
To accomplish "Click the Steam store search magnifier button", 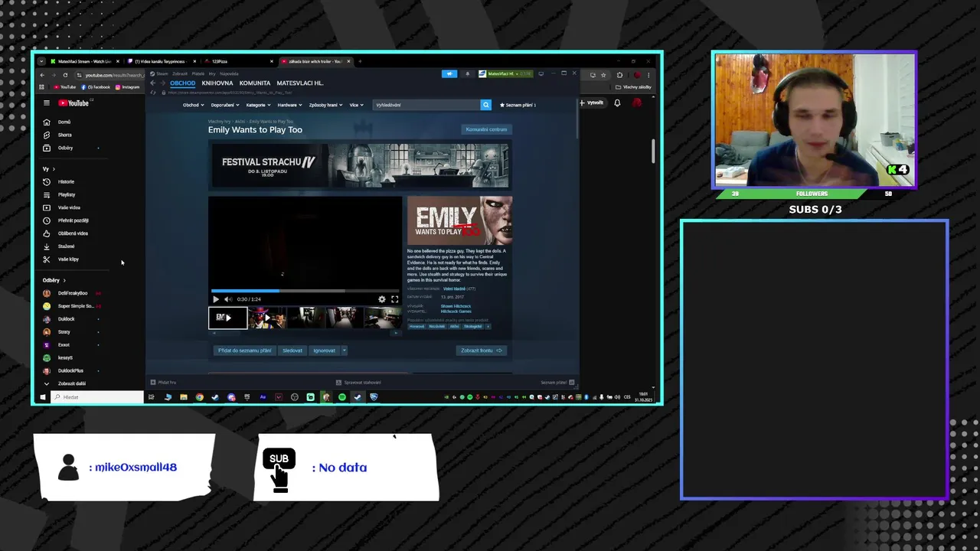I will 485,105.
